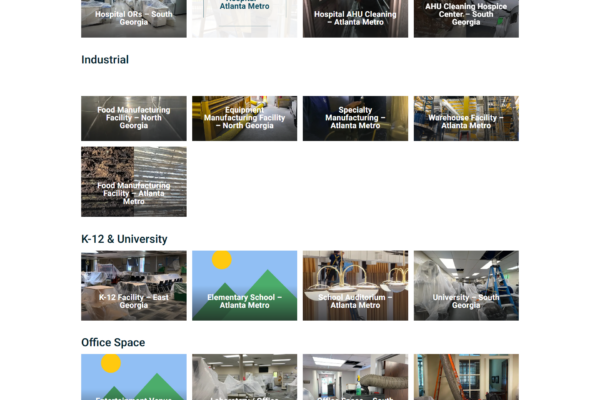The height and width of the screenshot is (400, 600).
Task: Click the K-12 & University heading
Action: pos(124,239)
